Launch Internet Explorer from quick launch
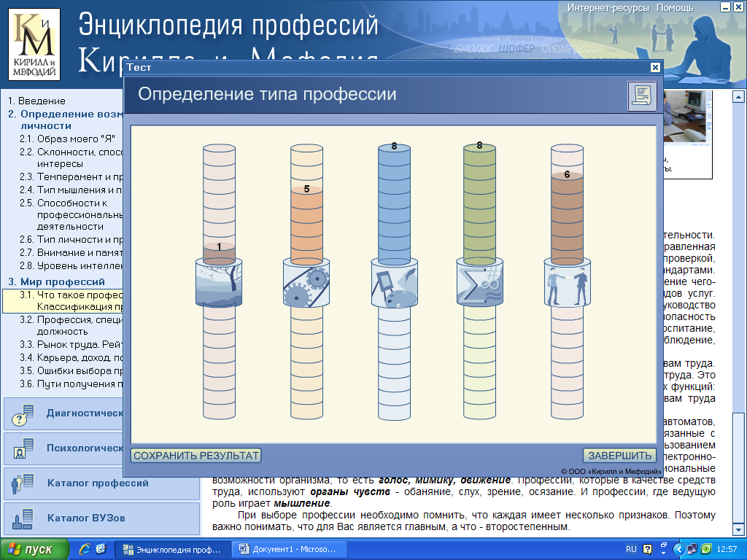This screenshot has width=747, height=560. point(85,549)
